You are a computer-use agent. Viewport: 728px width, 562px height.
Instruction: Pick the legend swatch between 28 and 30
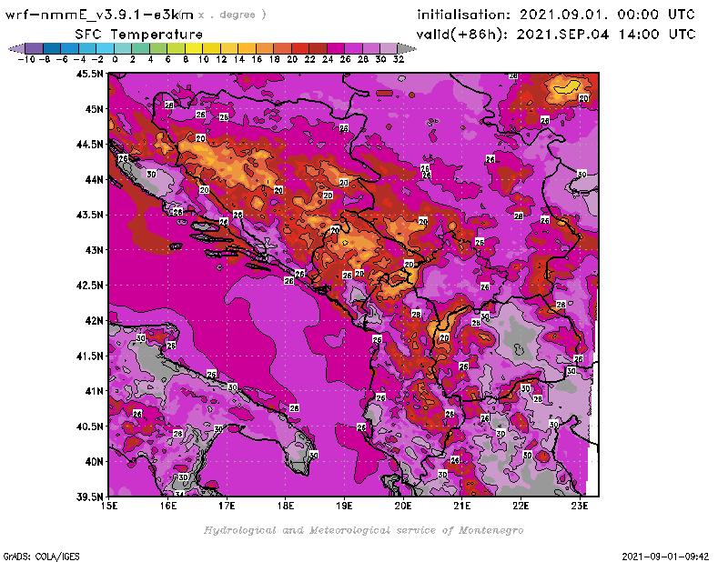[x=370, y=48]
